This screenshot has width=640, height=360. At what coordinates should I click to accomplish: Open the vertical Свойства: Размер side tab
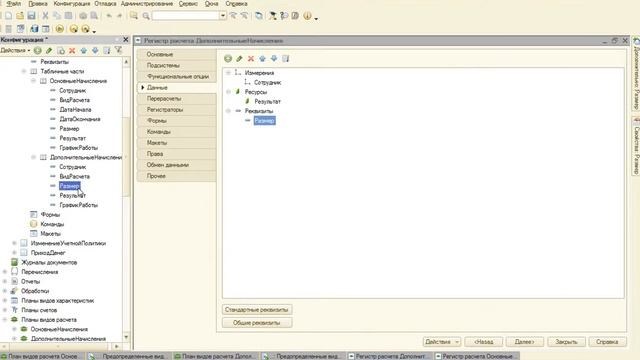point(636,146)
